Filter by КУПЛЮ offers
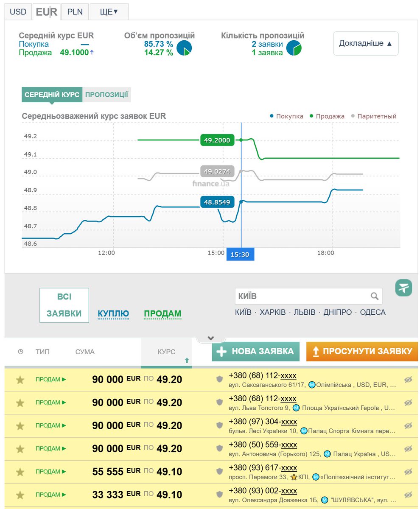This screenshot has height=509, width=420. click(113, 314)
